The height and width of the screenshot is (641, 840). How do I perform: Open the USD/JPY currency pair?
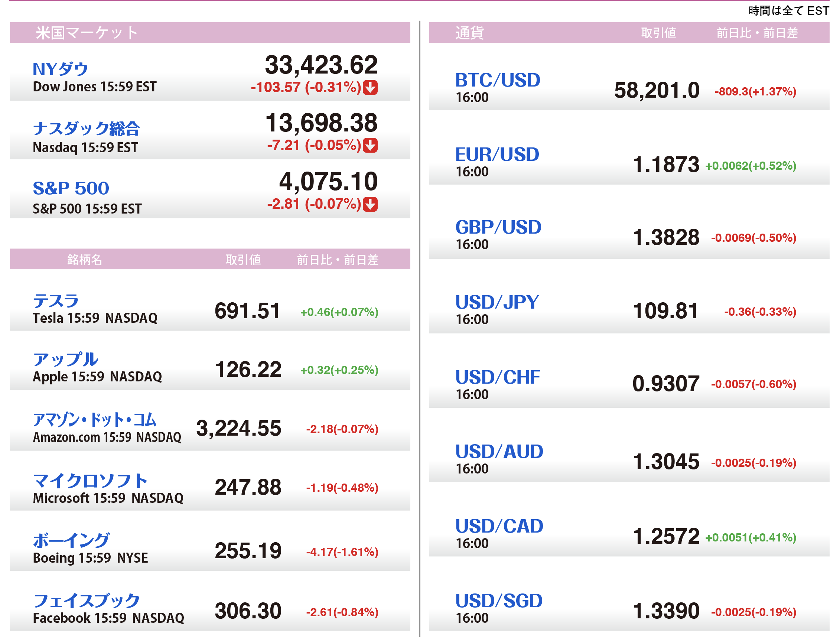pyautogui.click(x=496, y=302)
